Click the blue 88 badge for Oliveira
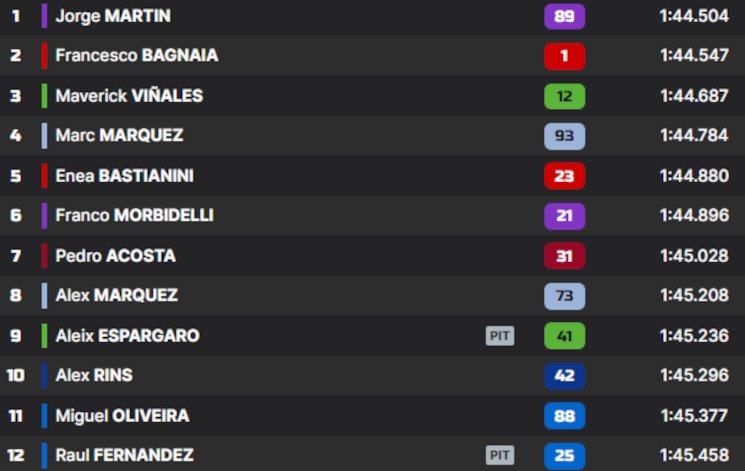Screen dimensions: 745x471 coord(564,416)
